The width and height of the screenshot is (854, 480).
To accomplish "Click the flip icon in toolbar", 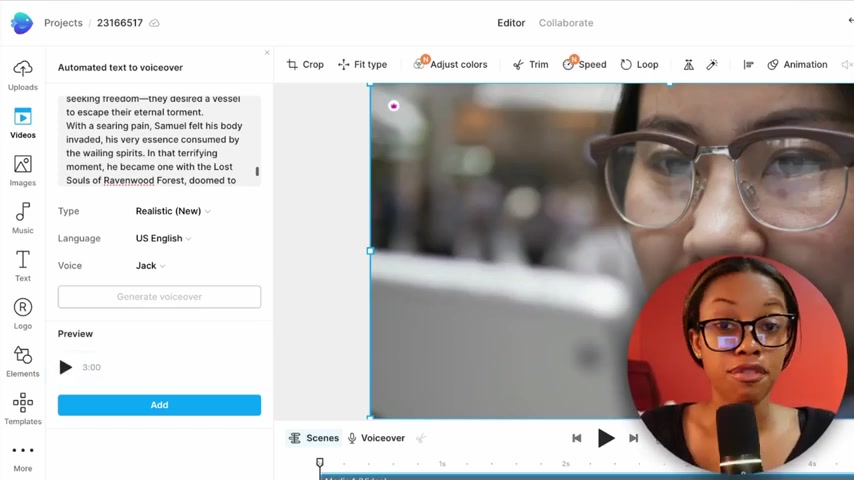I will pos(688,65).
